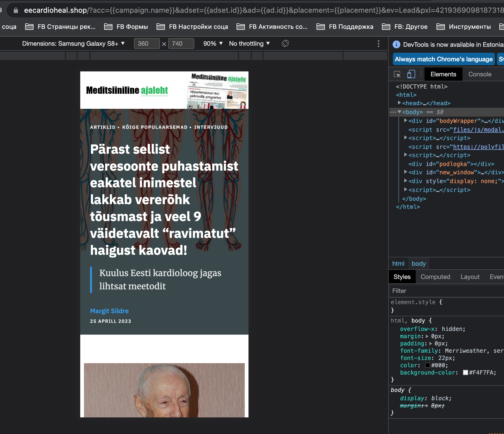This screenshot has width=504, height=434.
Task: Open FB Поддержка bookmark folder
Action: click(x=345, y=27)
